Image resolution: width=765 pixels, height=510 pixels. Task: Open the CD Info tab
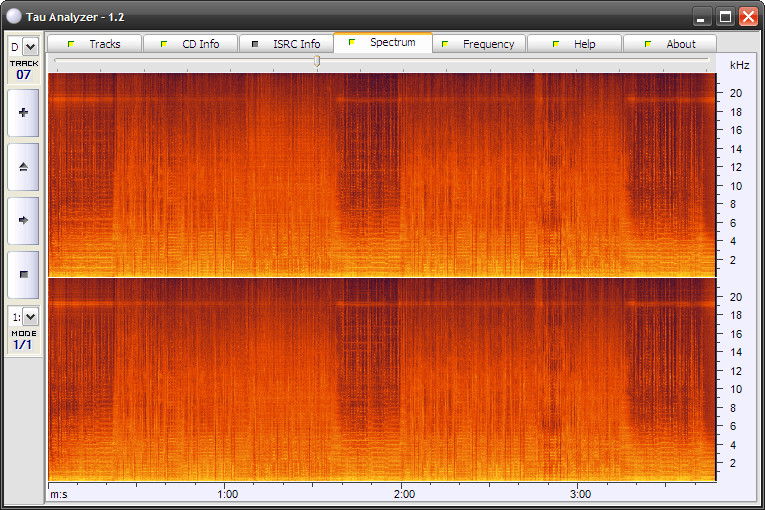(190, 44)
